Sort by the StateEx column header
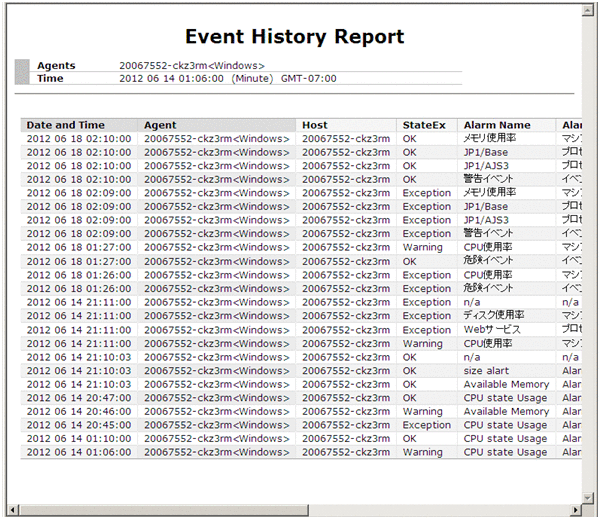 coord(420,125)
